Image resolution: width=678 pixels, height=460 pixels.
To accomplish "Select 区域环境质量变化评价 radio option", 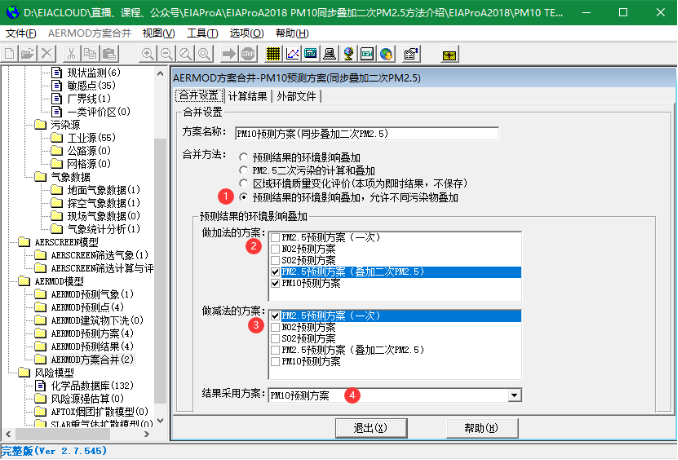I will pos(243,183).
